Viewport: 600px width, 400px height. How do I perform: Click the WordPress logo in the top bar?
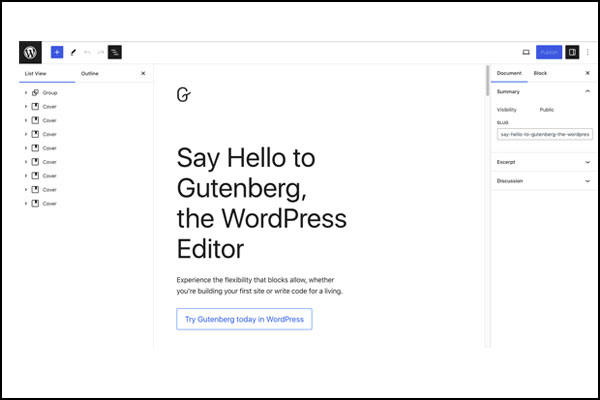[x=30, y=52]
